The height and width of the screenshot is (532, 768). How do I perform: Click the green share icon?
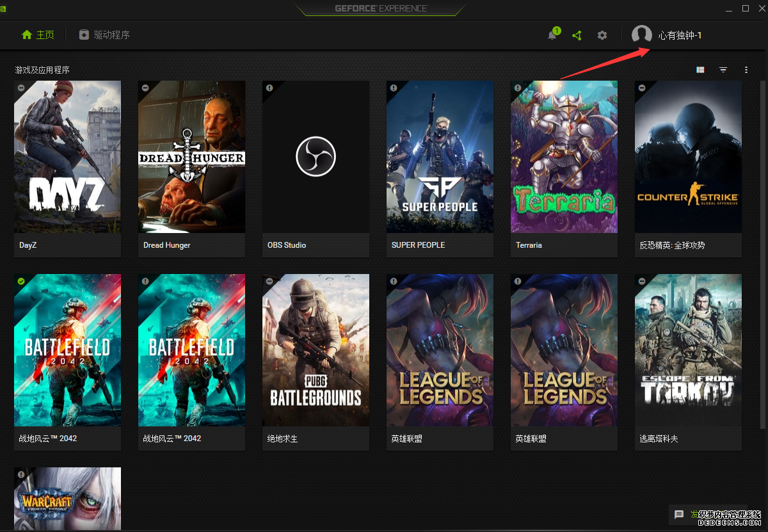(x=577, y=35)
